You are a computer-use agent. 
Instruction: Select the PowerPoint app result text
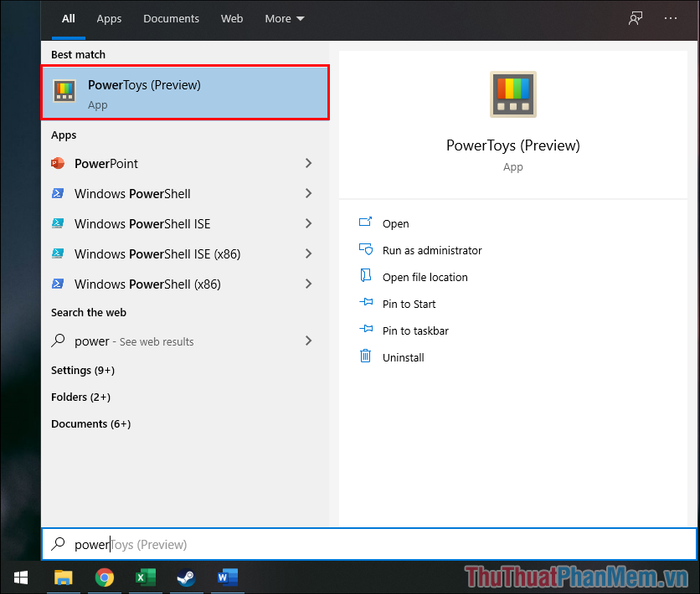pos(106,164)
